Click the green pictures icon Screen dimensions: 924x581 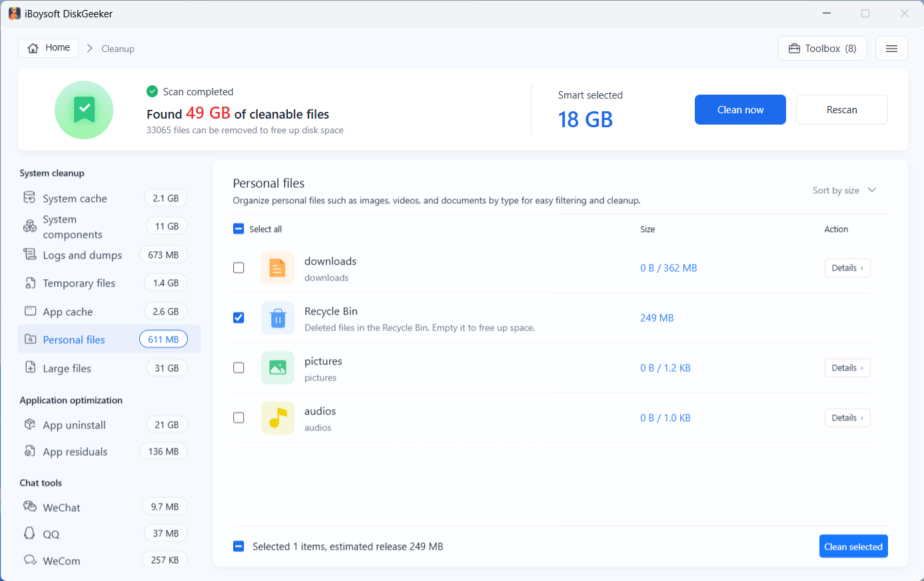pyautogui.click(x=278, y=368)
